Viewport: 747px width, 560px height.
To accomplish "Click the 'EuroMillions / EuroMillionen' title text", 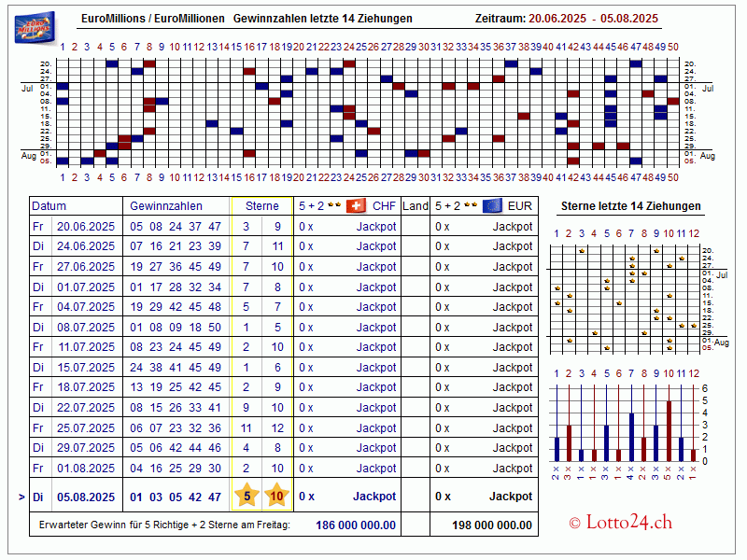I will point(153,19).
